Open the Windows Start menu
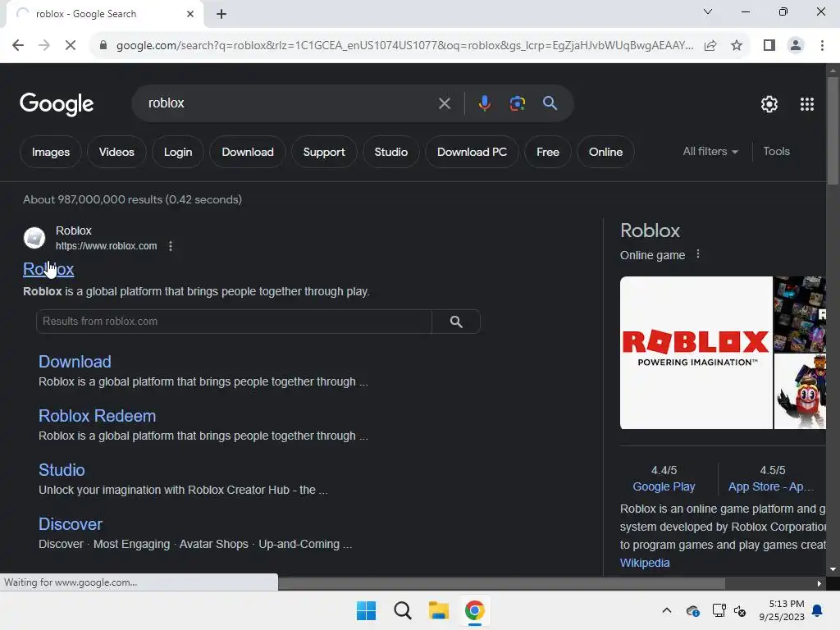Screen dimensions: 840x630 (367, 610)
